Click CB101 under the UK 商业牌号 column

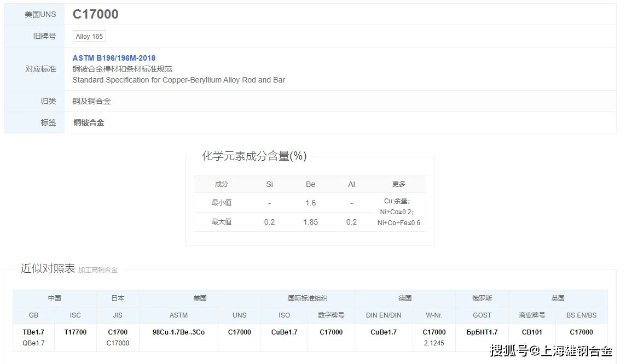point(532,332)
